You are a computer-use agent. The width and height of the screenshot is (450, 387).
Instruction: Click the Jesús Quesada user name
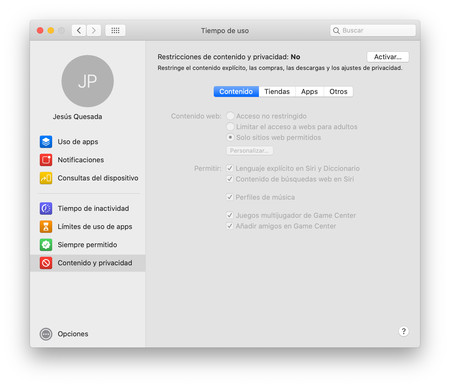coord(78,117)
